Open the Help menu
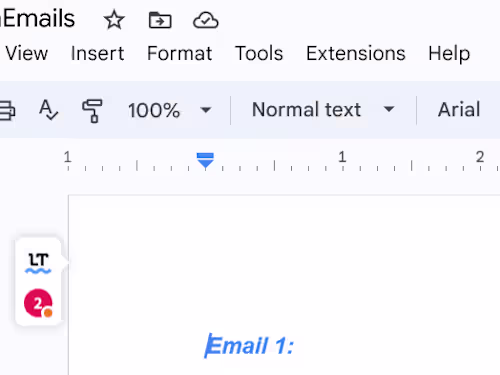 449,54
